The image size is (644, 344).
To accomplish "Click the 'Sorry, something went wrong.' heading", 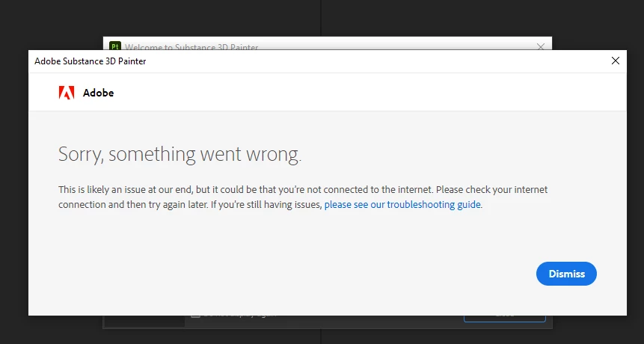I will [x=180, y=154].
